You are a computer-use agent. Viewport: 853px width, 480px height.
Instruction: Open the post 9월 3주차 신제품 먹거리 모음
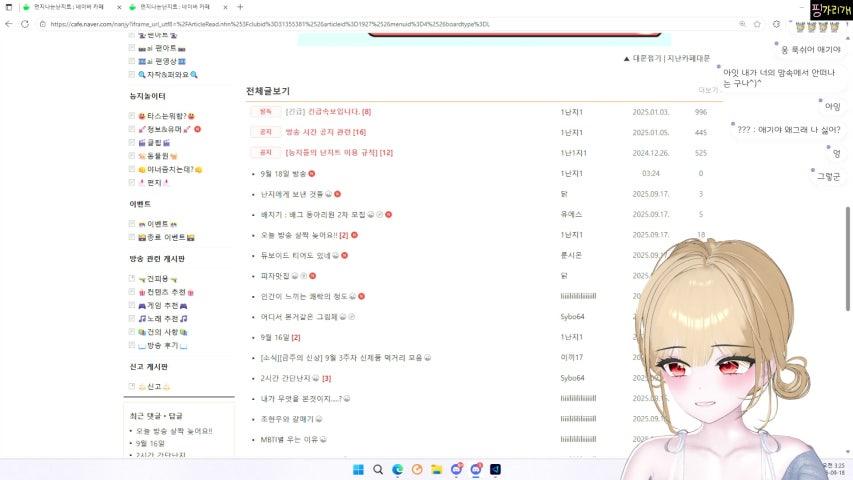[342, 358]
